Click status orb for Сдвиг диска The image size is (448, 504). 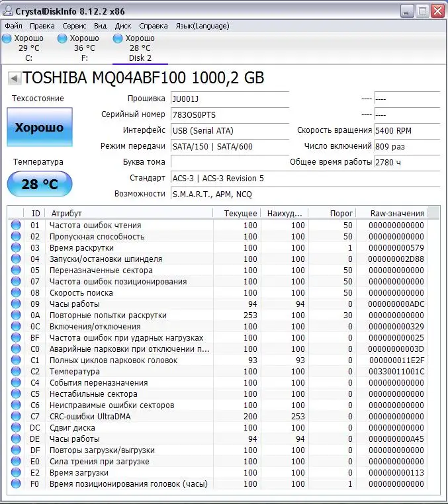point(16,427)
